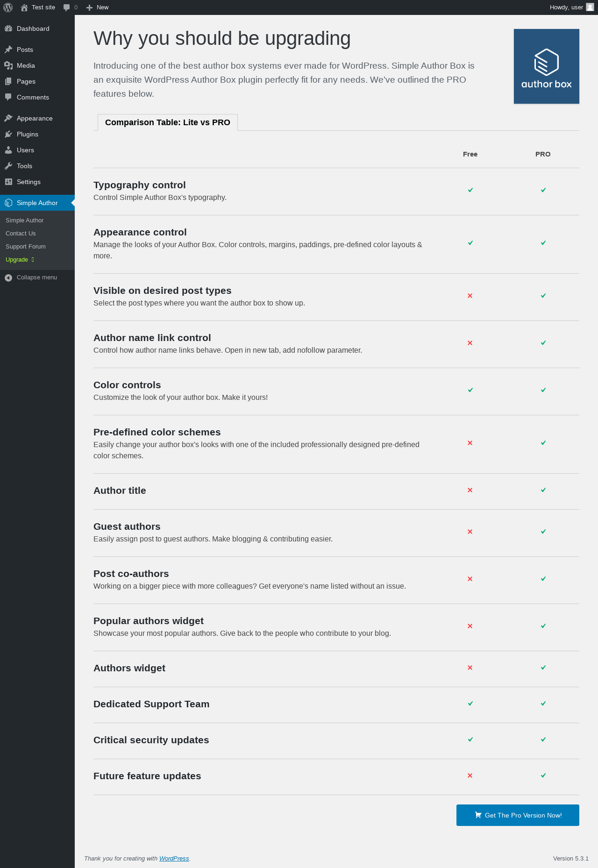Select the Comparison Table: Lite vs PRO tab

point(168,122)
